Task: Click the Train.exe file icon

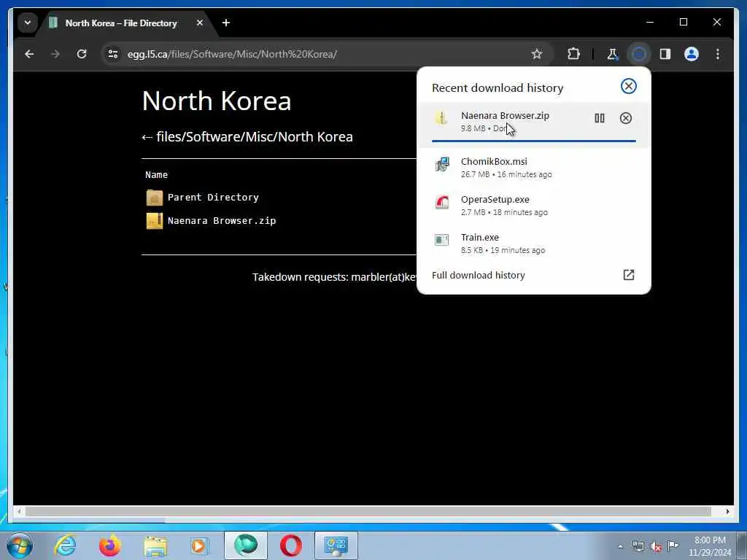Action: pos(441,239)
